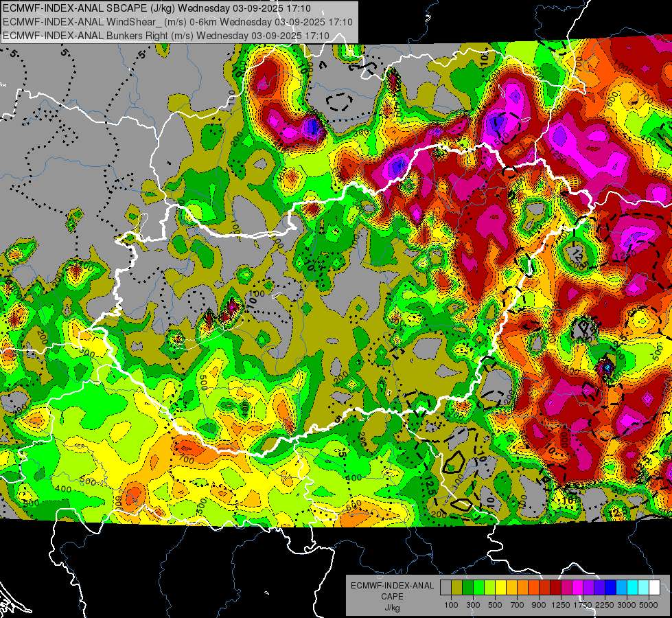Click the SBCAPE (J/kg) title line

click(x=157, y=8)
